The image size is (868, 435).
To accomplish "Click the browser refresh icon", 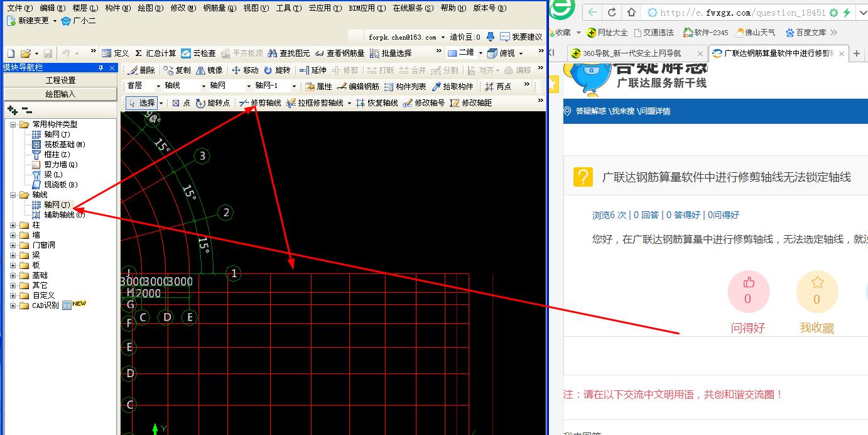I will [x=612, y=13].
